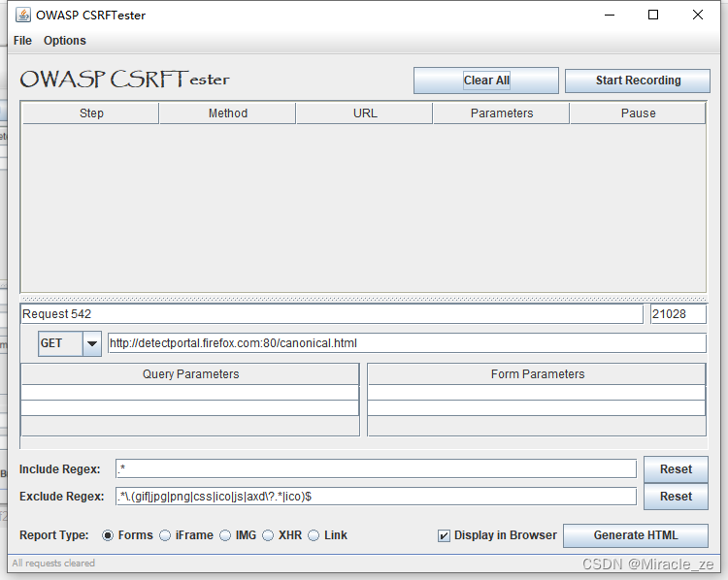Select the Parameters column header
The image size is (728, 580).
502,113
